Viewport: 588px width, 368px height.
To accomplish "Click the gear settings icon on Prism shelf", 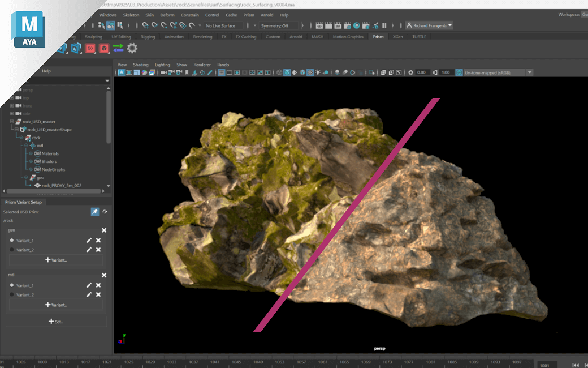I will pos(132,49).
